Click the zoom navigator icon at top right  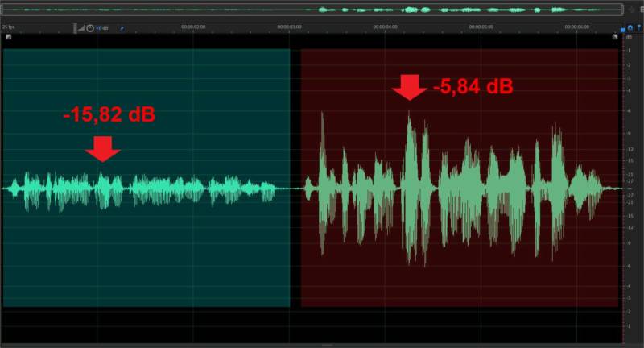[x=632, y=10]
